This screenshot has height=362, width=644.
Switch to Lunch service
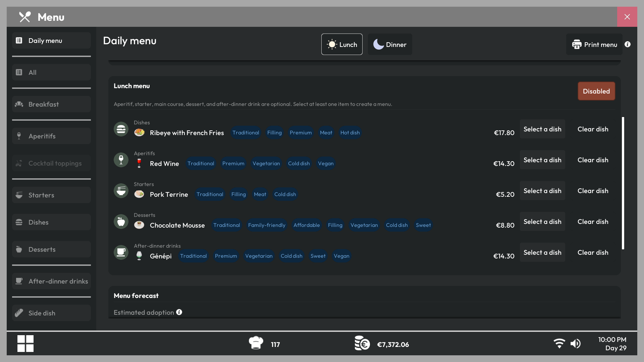point(342,44)
